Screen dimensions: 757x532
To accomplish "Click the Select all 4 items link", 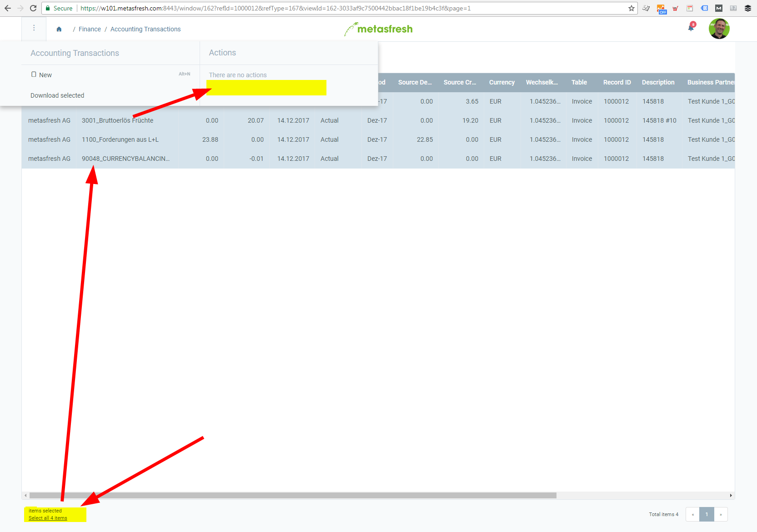I will tap(47, 517).
